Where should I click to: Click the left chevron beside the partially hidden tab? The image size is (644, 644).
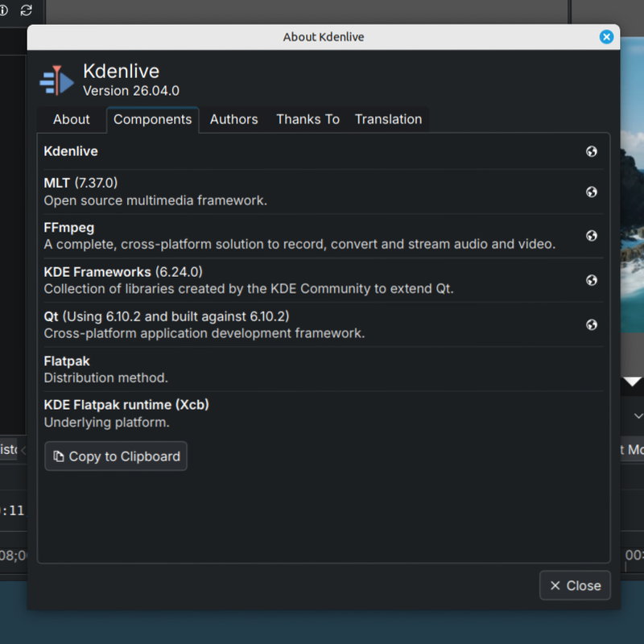pyautogui.click(x=23, y=449)
